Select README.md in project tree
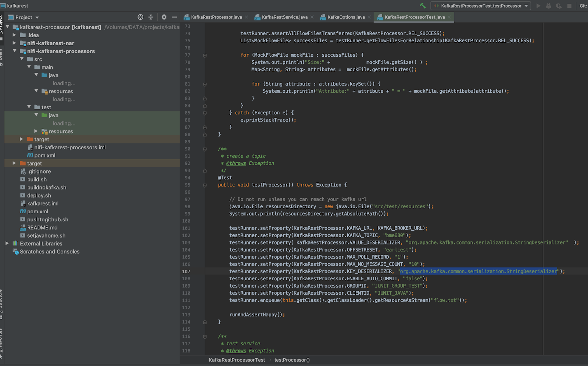 42,228
